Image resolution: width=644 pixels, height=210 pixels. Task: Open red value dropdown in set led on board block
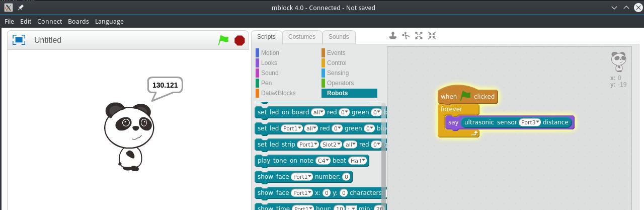pos(344,112)
